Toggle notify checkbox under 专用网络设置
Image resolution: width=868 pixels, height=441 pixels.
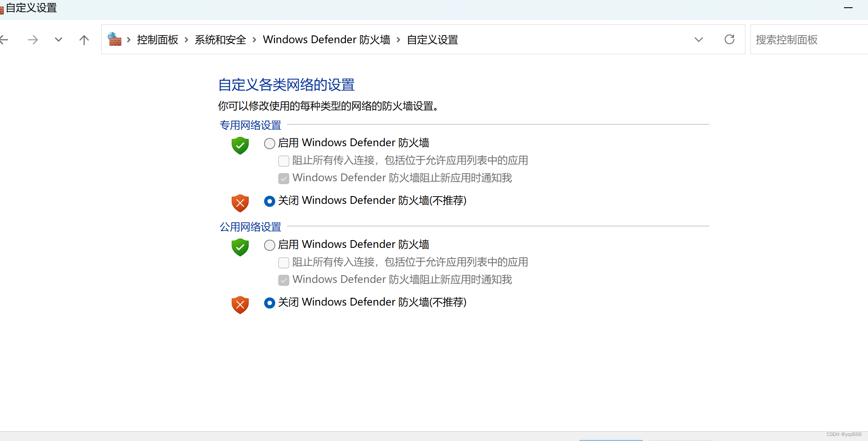coord(284,178)
